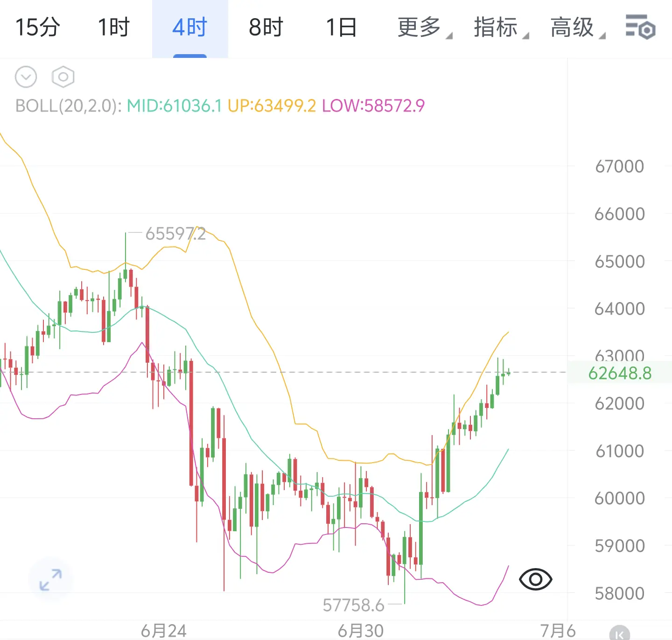Viewport: 672px width, 640px height.
Task: Switch to the 1日 timeframe tab
Action: pyautogui.click(x=342, y=27)
